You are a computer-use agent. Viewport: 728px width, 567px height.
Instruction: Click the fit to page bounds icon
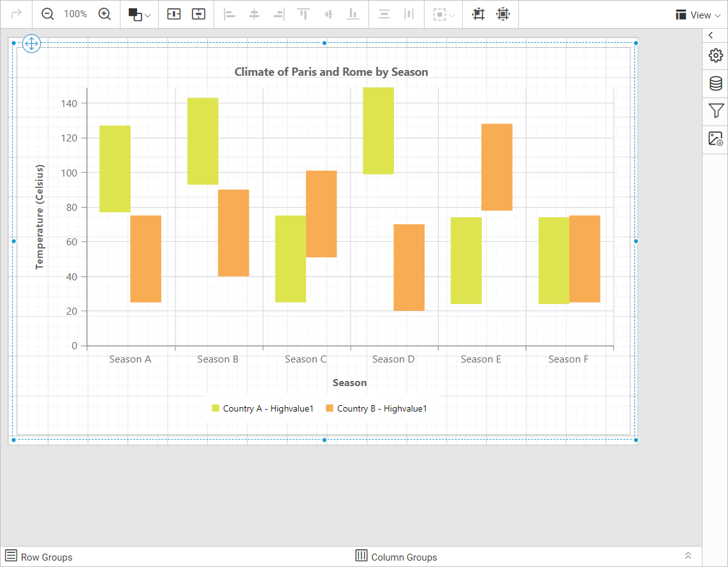(x=503, y=14)
